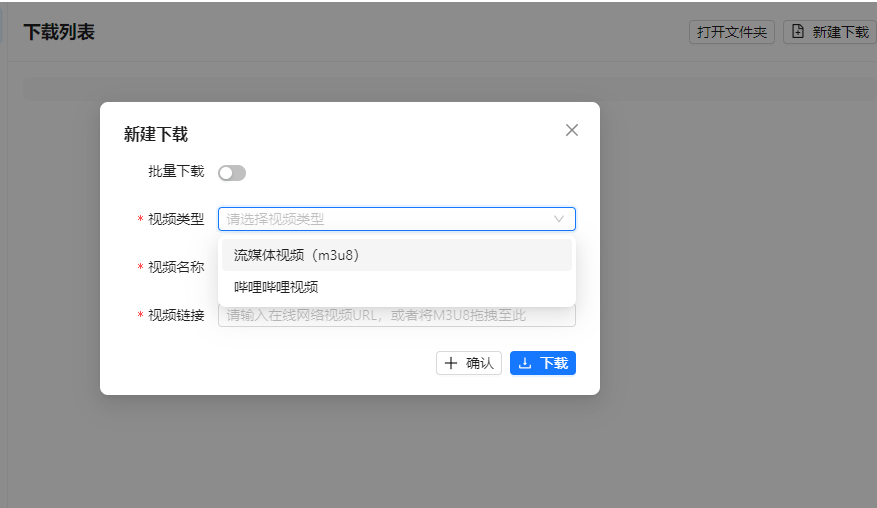
Task: Click the 新建下载 dialog title
Action: [x=156, y=134]
